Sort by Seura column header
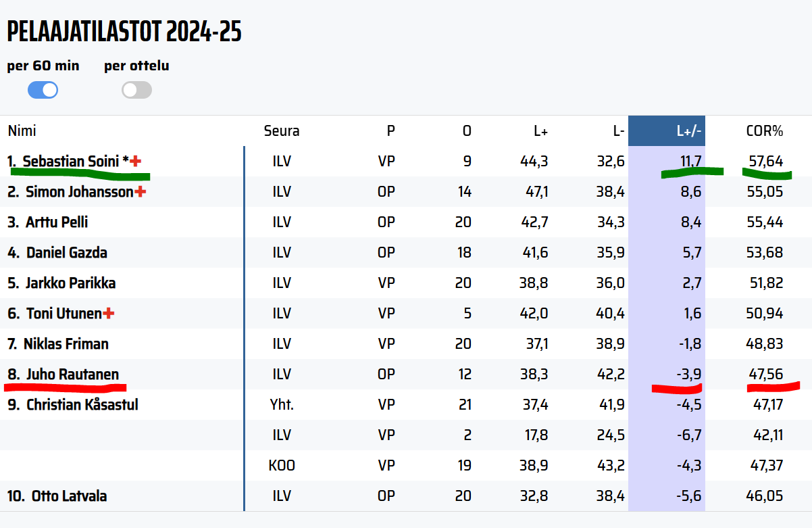Image resolution: width=812 pixels, height=528 pixels. tap(281, 131)
